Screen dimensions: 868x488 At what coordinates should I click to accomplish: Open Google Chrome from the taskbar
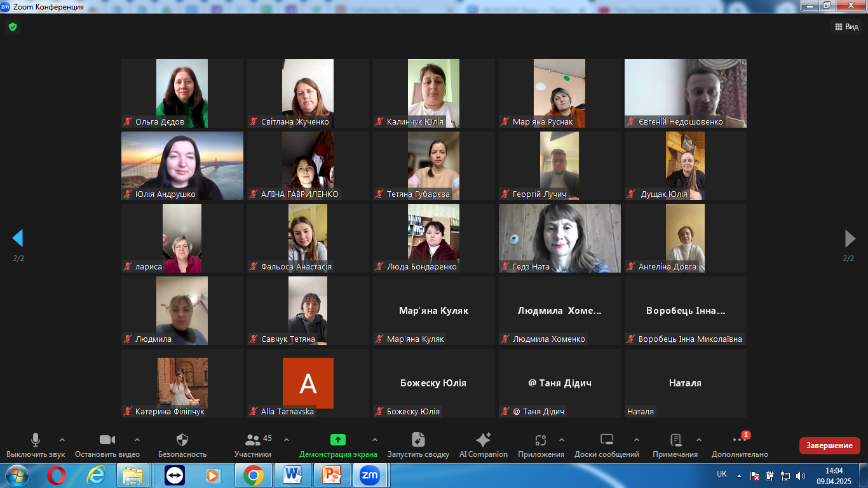pyautogui.click(x=254, y=475)
